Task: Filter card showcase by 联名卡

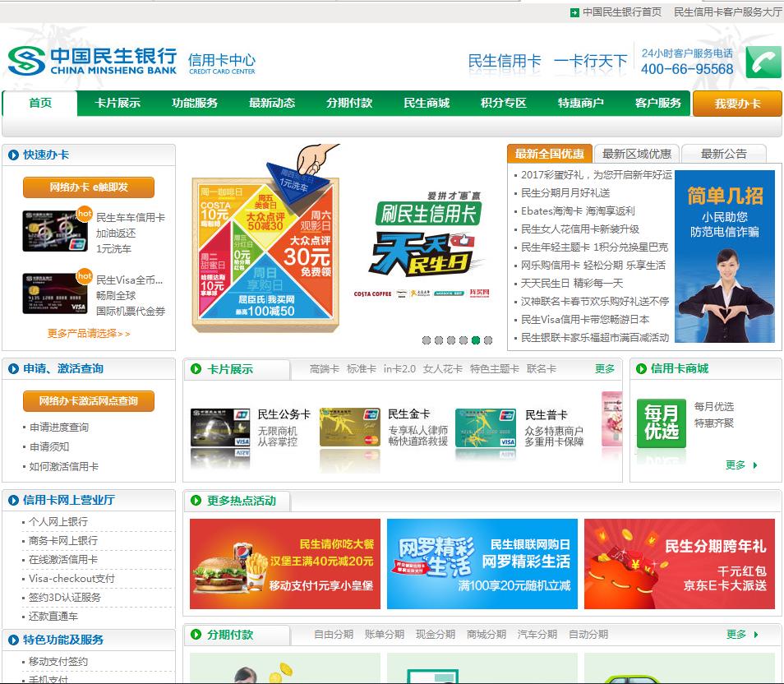Action: (x=541, y=369)
